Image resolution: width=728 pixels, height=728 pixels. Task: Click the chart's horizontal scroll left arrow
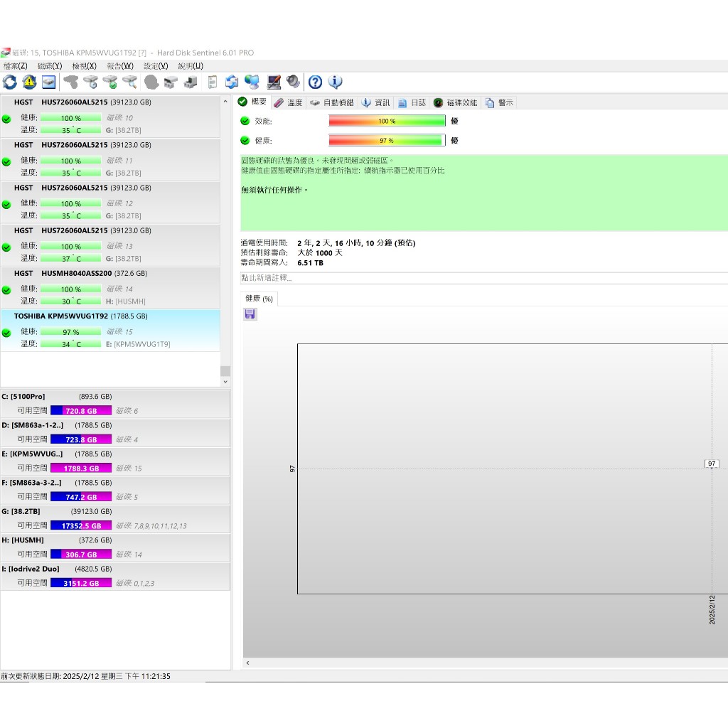(x=247, y=663)
